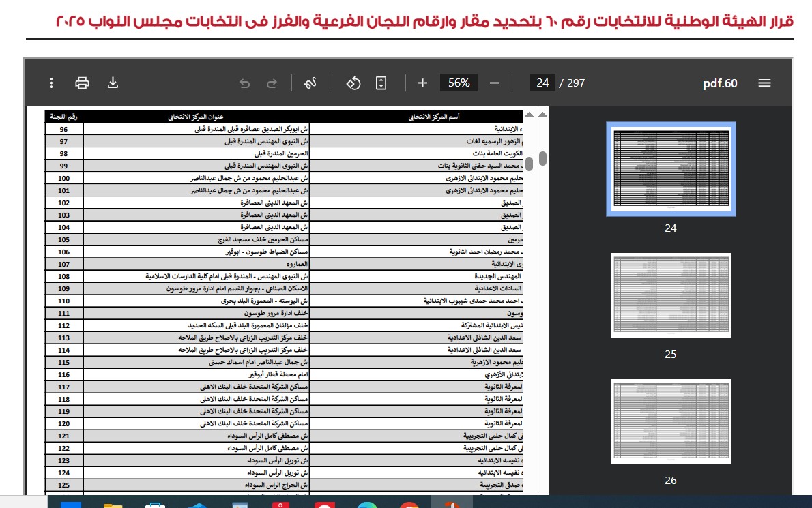
Task: Select the draw annotation tool
Action: pyautogui.click(x=310, y=83)
